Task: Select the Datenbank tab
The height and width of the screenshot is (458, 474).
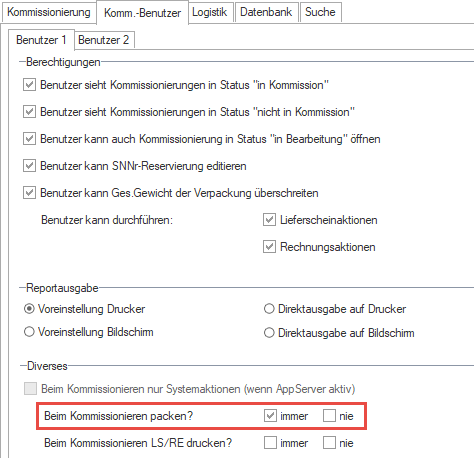Action: coord(266,12)
